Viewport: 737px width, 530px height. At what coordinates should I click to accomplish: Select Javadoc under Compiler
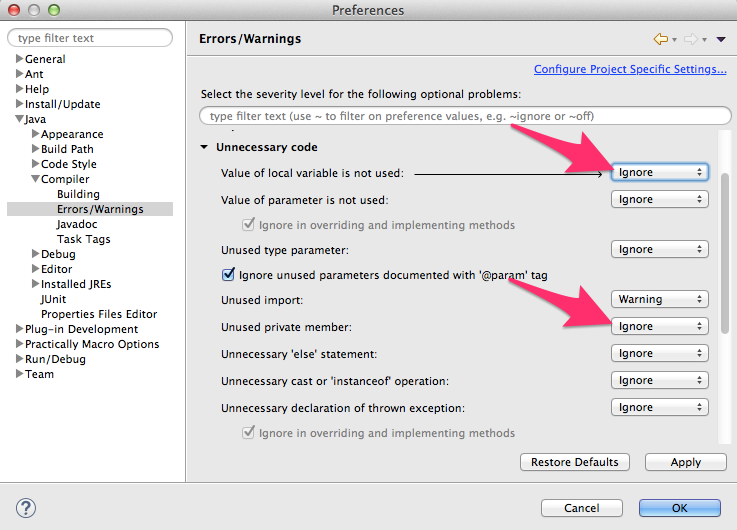76,224
